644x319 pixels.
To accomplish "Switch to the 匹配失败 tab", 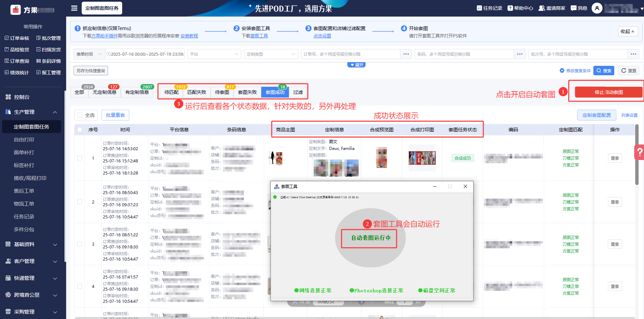I will click(197, 92).
